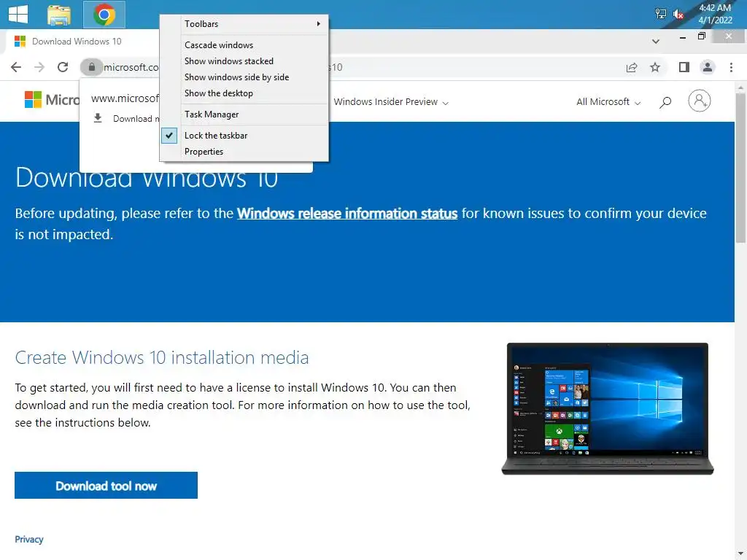This screenshot has height=560, width=747.
Task: Expand Windows Insider Preview dropdown
Action: coord(391,102)
